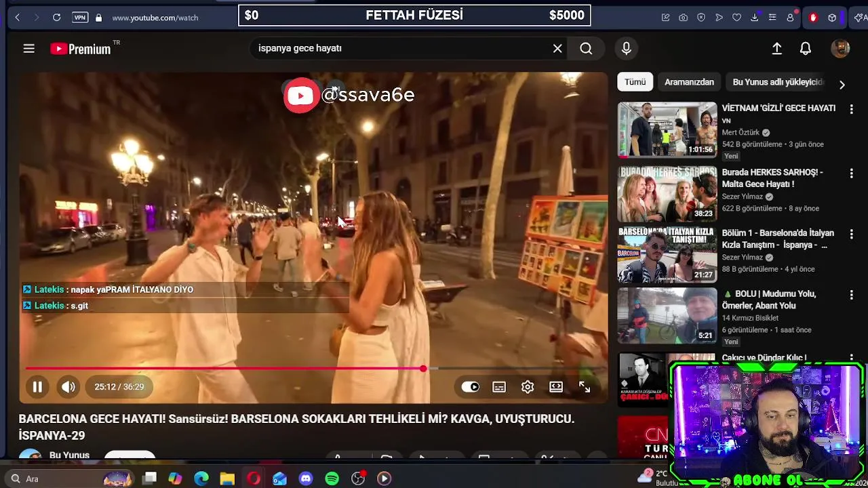The image size is (868, 488).
Task: Select the Aramanızdan filter chip
Action: (x=689, y=82)
